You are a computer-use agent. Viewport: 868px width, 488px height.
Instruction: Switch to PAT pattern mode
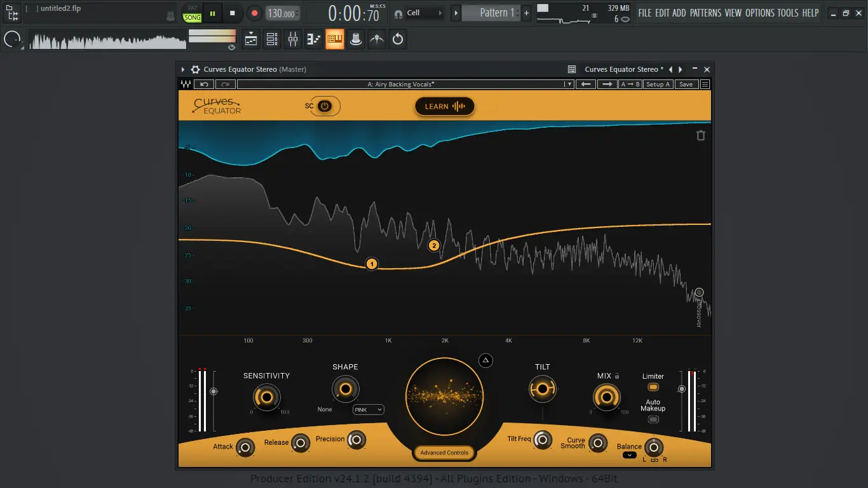click(x=192, y=8)
